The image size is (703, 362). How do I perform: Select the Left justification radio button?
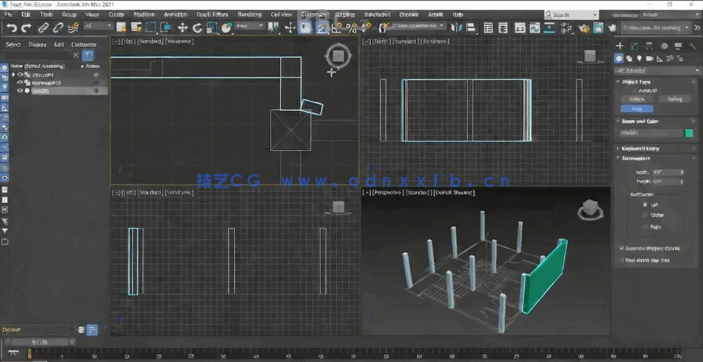pyautogui.click(x=645, y=204)
